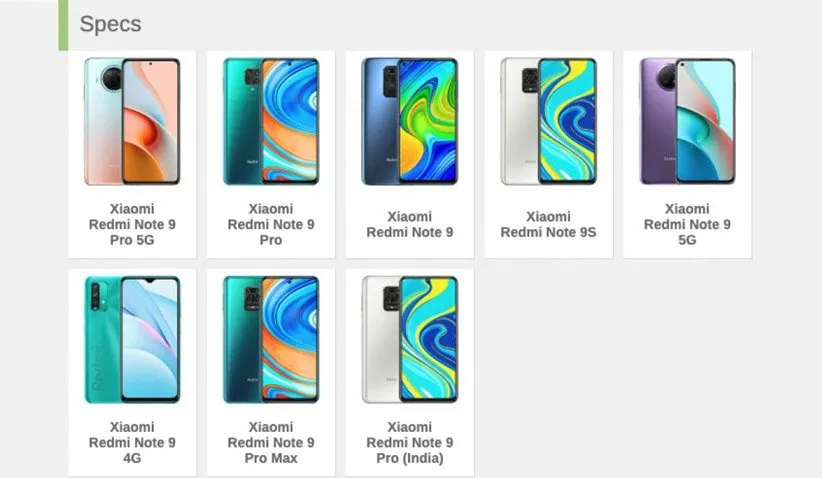Image resolution: width=822 pixels, height=478 pixels.
Task: Open the Xiaomi Redmi Note 9S title link
Action: click(x=548, y=224)
